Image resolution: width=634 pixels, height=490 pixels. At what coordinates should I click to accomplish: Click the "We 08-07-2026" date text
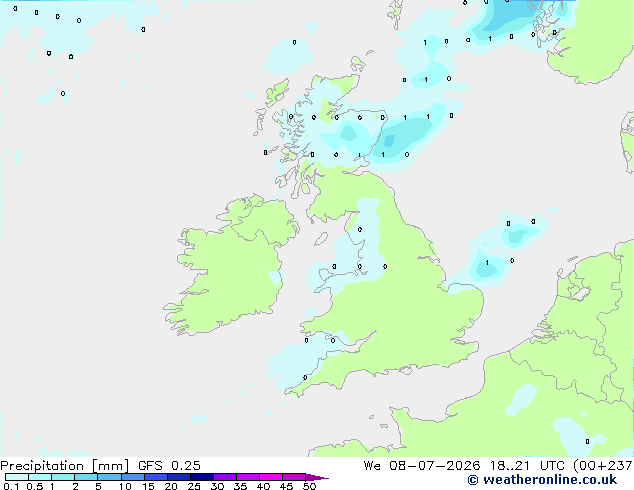click(422, 466)
